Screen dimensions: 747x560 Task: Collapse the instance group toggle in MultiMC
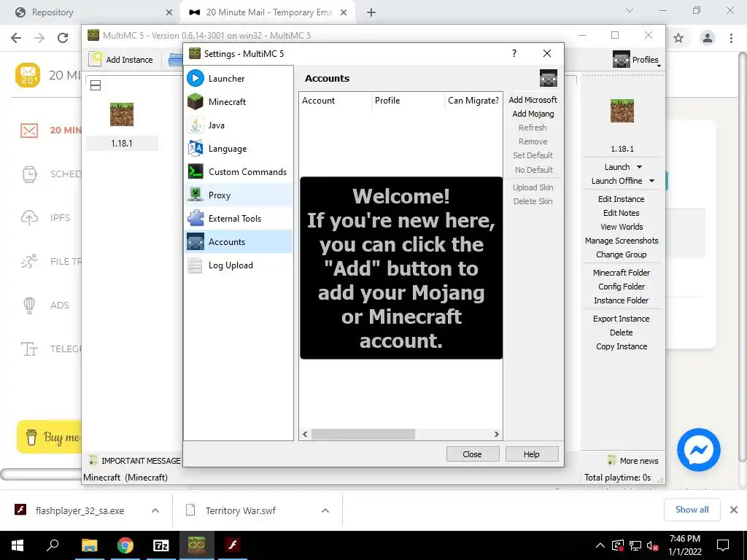[96, 85]
